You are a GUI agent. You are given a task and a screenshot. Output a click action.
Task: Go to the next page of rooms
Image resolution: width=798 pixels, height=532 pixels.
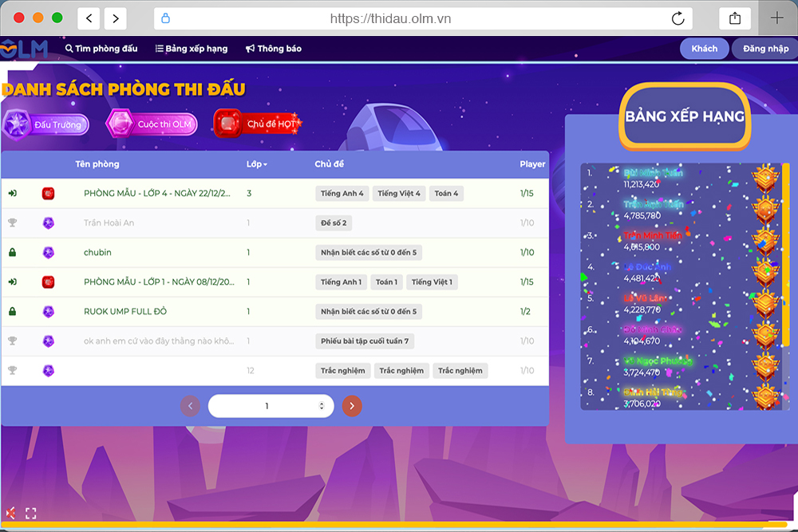[352, 406]
